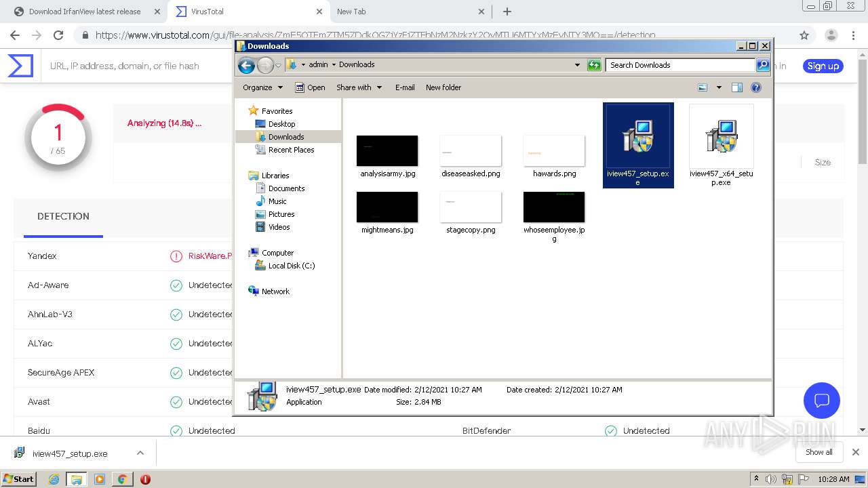Go back in the Downloads explorer window
868x488 pixels.
tap(246, 65)
